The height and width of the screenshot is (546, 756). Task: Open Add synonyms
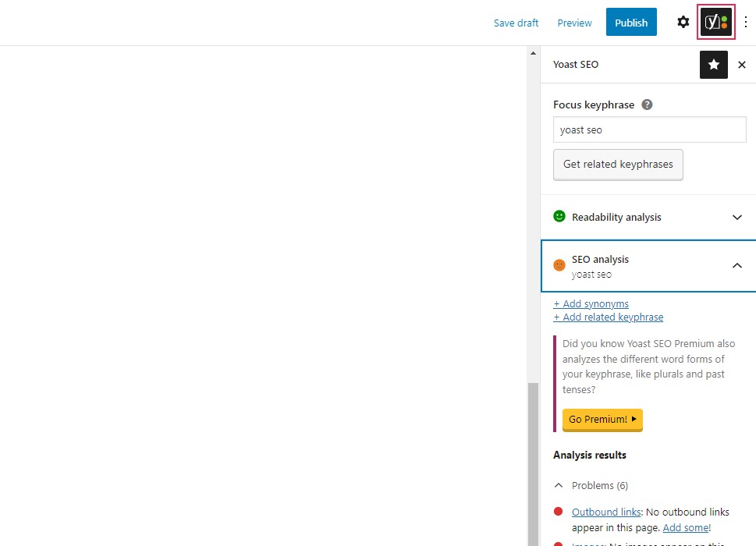(x=591, y=303)
